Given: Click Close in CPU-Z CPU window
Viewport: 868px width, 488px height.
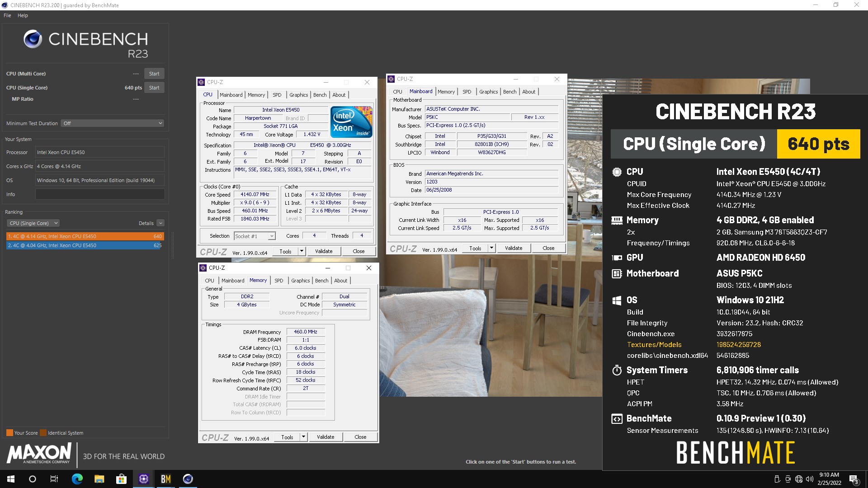Looking at the screenshot, I should tap(359, 251).
